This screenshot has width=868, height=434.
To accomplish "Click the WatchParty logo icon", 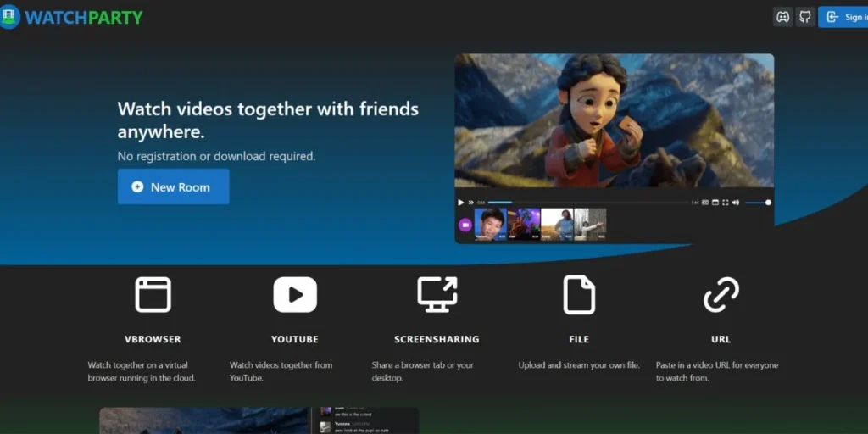I will (10, 17).
